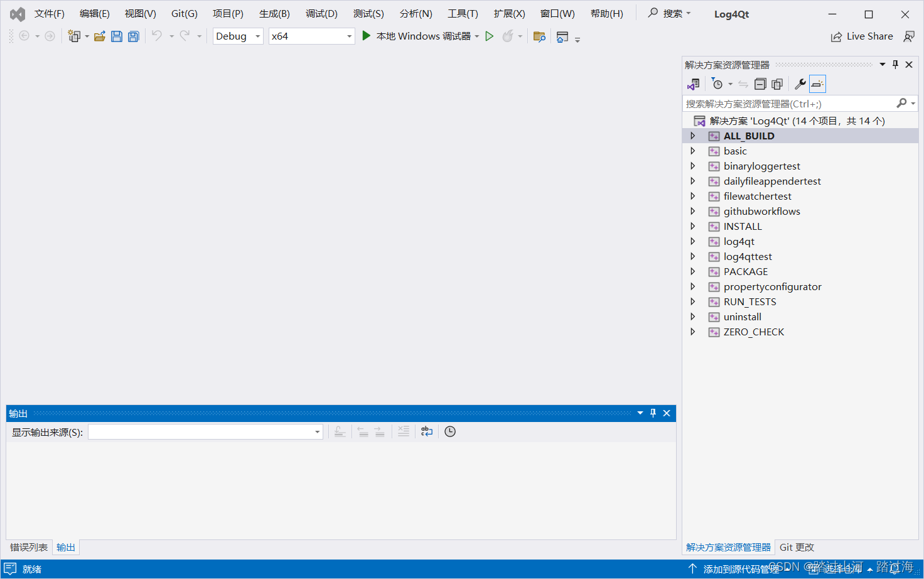Open the 分析(N) menu

point(416,14)
